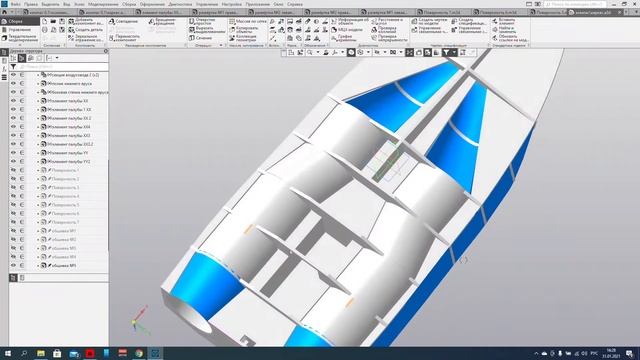Open Коллекция геометрии
This screenshot has width=640, height=360.
[243, 38]
